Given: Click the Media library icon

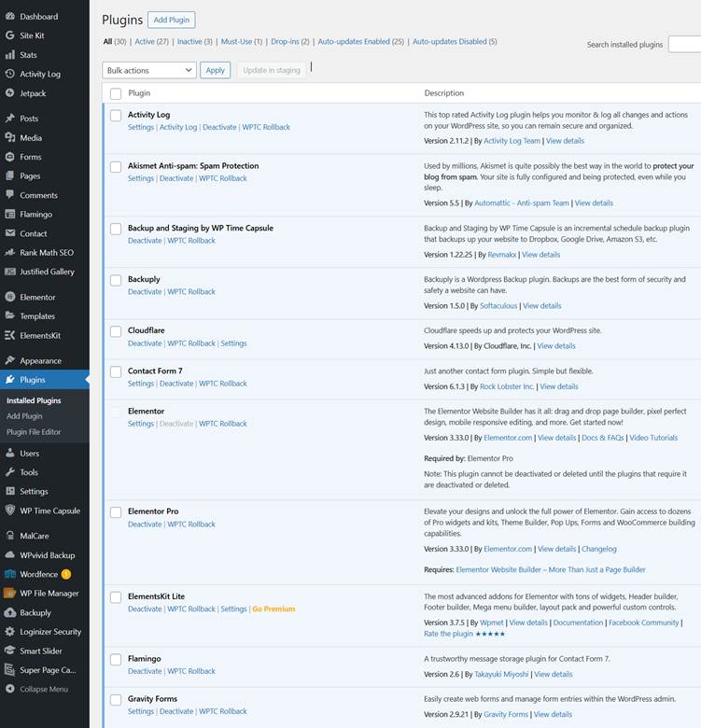Looking at the screenshot, I should 9,138.
